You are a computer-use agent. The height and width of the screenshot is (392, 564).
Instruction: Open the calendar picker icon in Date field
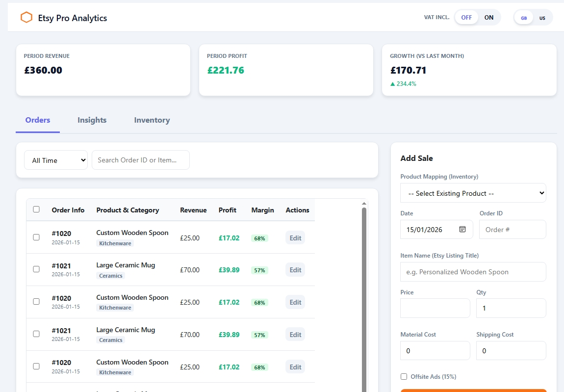(462, 229)
